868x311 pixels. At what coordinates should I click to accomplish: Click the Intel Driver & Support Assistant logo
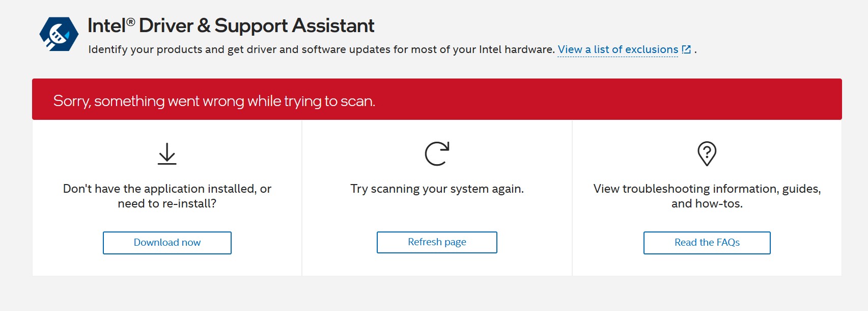click(59, 34)
